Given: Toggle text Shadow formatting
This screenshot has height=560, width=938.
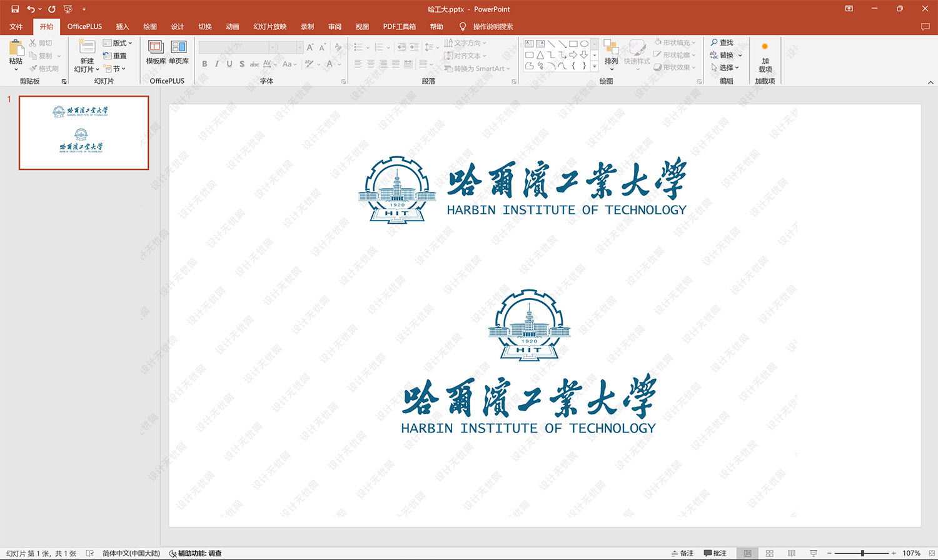Looking at the screenshot, I should 242,64.
